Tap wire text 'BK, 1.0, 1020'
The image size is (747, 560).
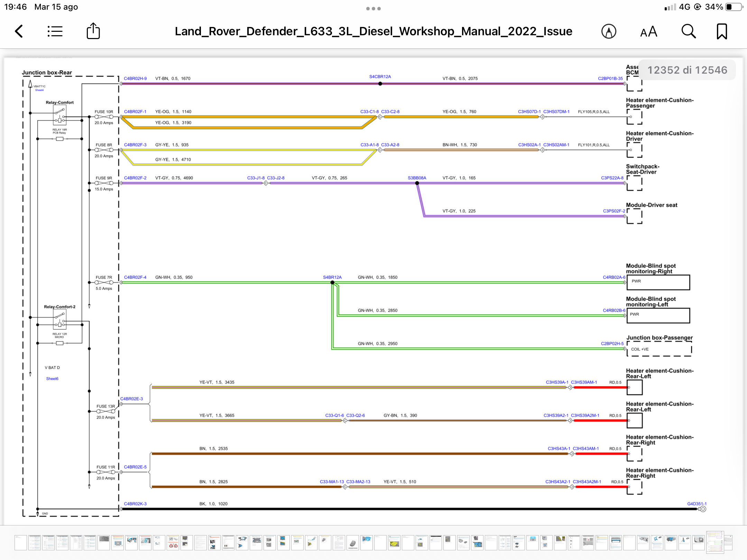[x=213, y=504]
